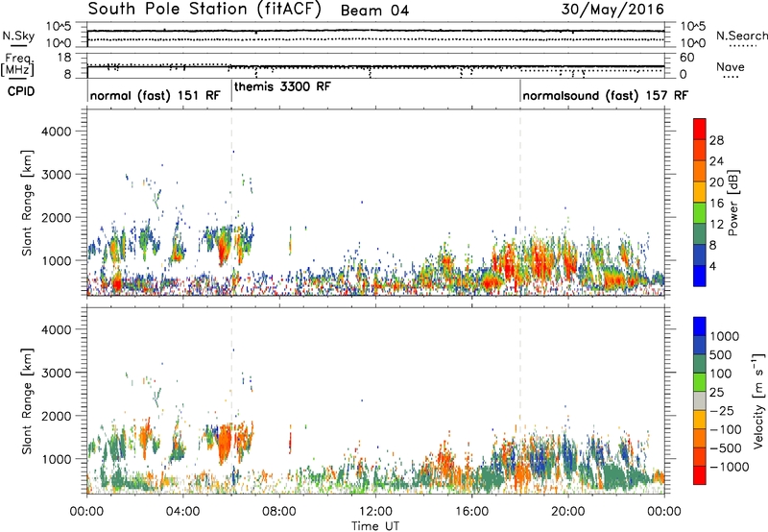Click the '12:00' time tick label
The image size is (768, 532).
pos(375,512)
